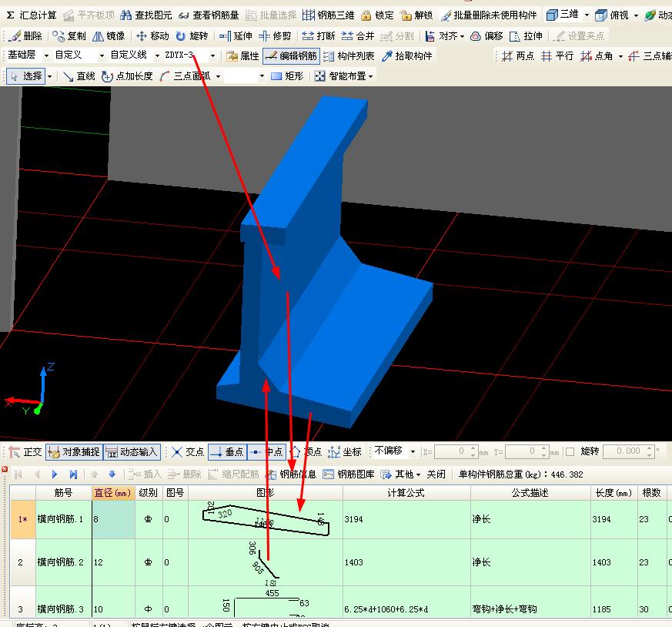This screenshot has height=627, width=672.
Task: Toggle 坐标 coordinate snap
Action: click(x=346, y=452)
